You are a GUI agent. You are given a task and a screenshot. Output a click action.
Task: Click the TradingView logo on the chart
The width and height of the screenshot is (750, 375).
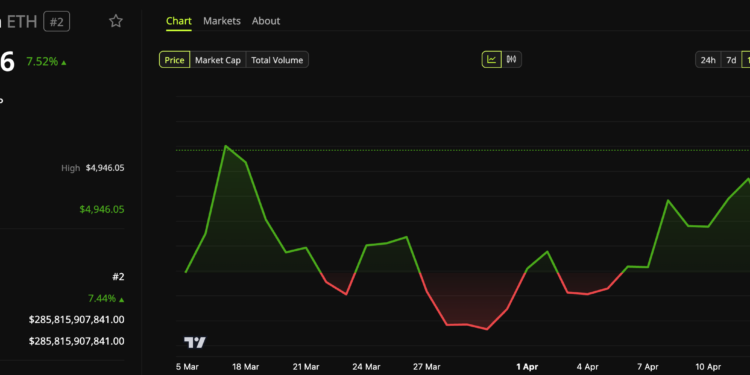(195, 342)
